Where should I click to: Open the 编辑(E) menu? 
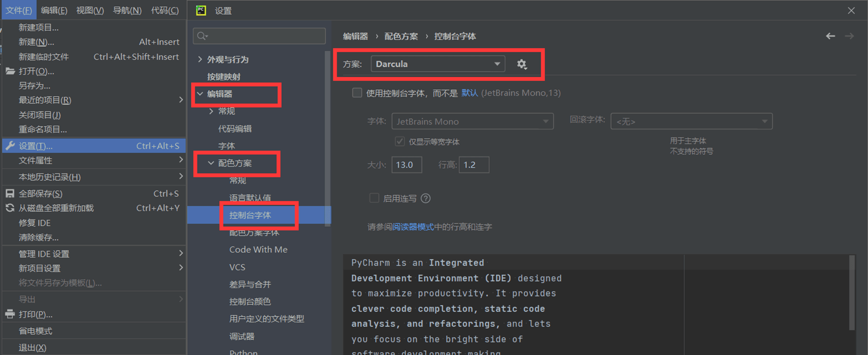[54, 10]
